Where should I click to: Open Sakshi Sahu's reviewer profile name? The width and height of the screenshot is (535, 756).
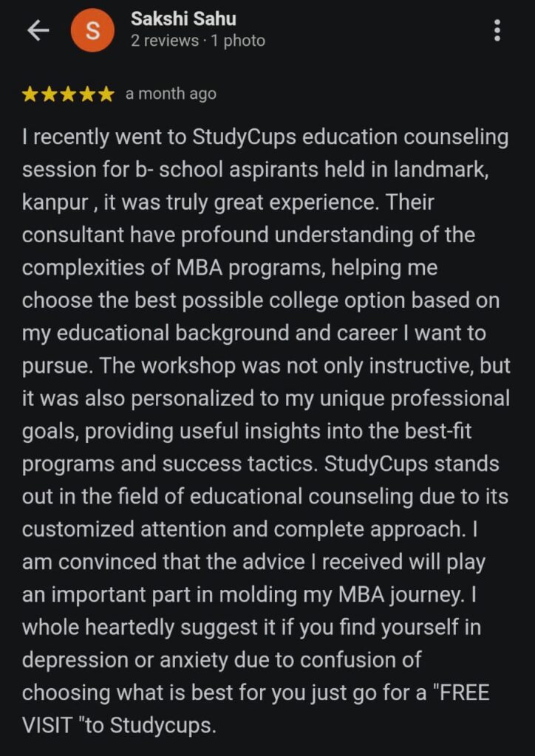pyautogui.click(x=183, y=18)
